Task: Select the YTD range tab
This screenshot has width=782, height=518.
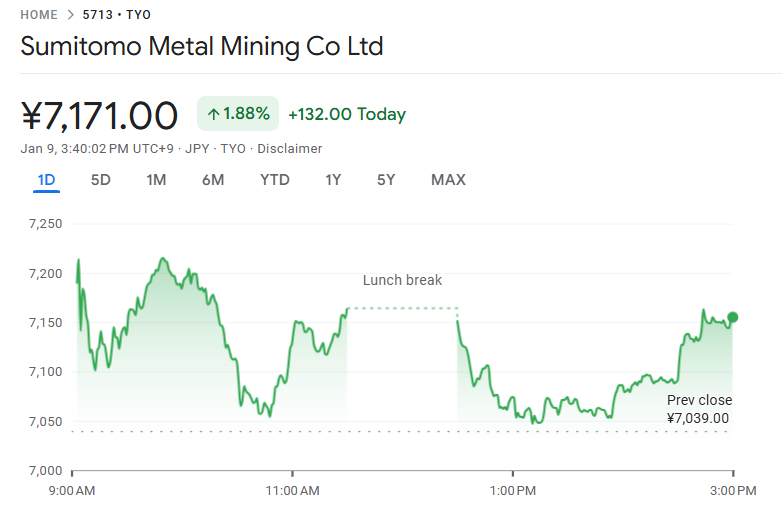Action: click(275, 180)
